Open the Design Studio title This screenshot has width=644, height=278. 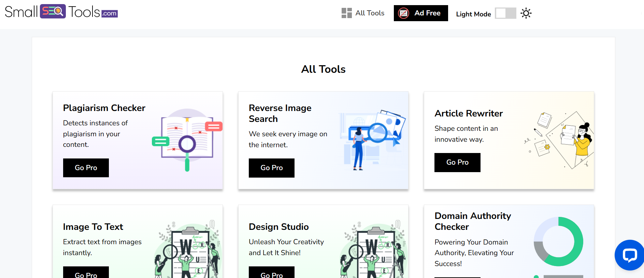coord(278,227)
